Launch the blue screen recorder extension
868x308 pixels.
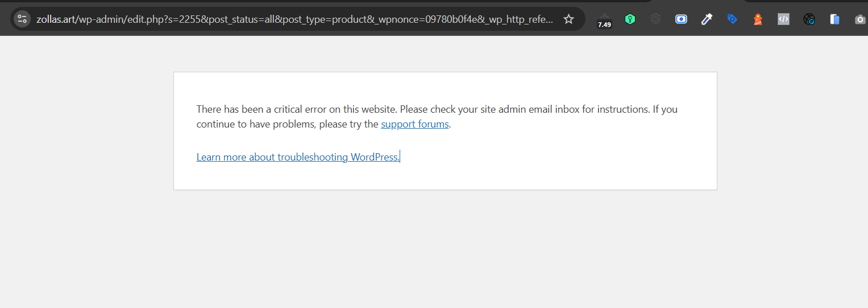coord(681,19)
